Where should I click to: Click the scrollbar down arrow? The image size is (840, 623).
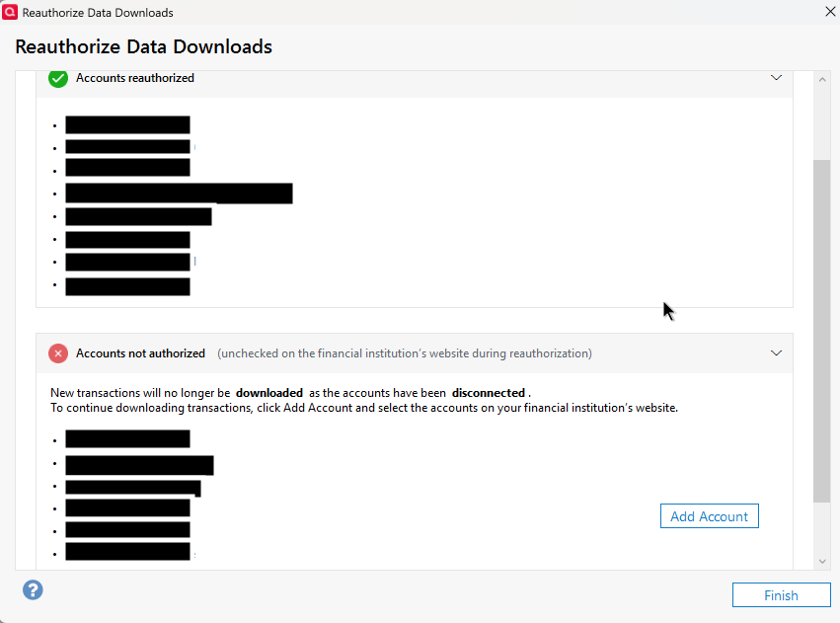point(822,562)
